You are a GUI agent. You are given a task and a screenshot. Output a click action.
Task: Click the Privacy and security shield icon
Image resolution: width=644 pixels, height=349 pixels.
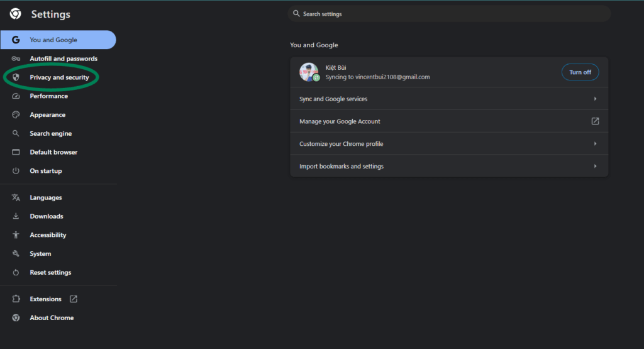(16, 77)
